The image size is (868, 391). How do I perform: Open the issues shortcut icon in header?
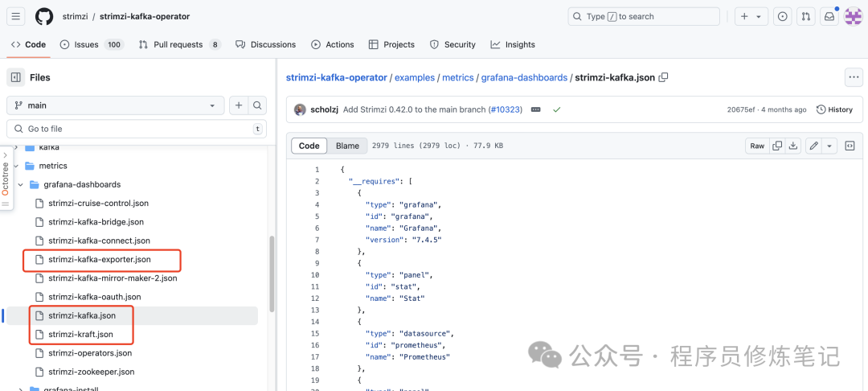782,17
